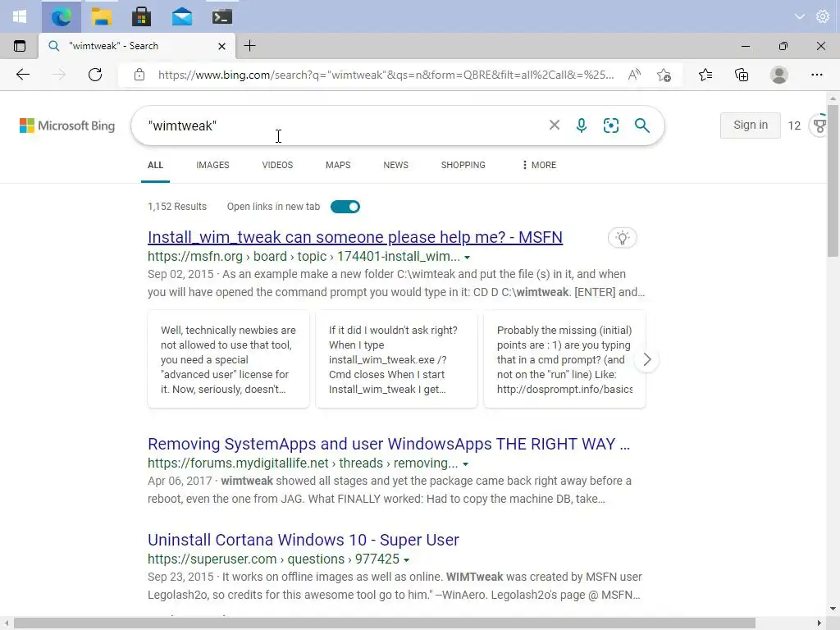This screenshot has height=630, width=840.
Task: Open the browser profile avatar
Action: pos(779,75)
